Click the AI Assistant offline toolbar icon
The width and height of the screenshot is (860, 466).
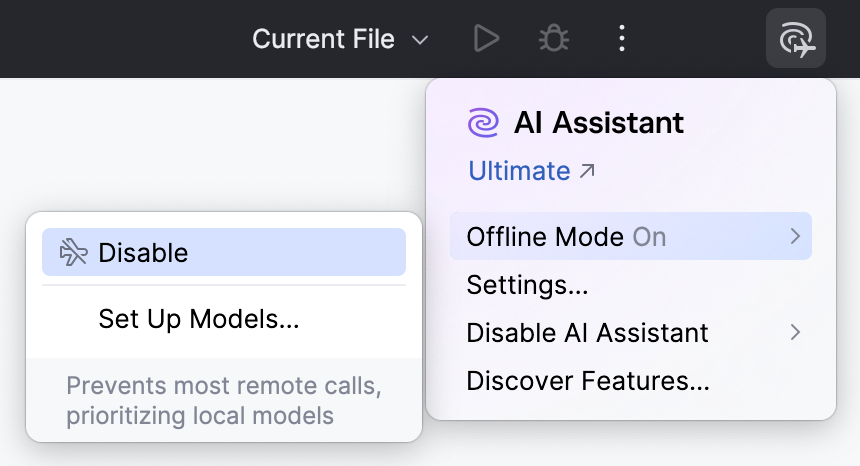tap(796, 39)
